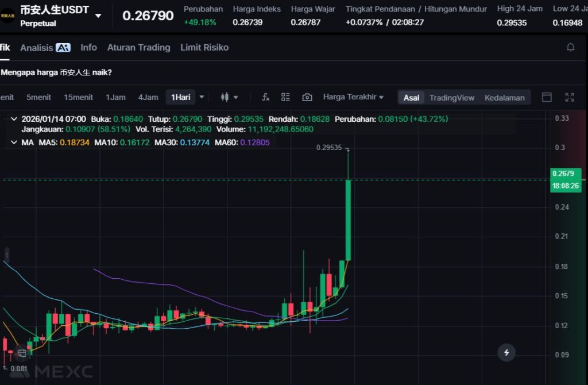Open the Harga Terakhir price dropdown

click(x=353, y=97)
